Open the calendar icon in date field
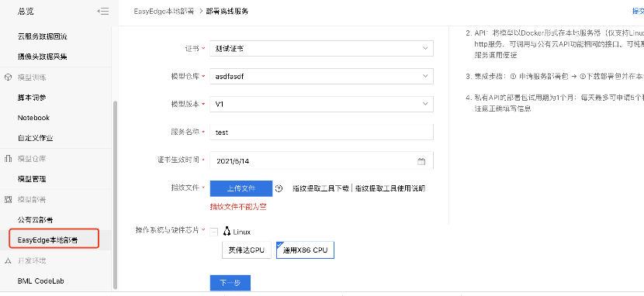 click(421, 161)
